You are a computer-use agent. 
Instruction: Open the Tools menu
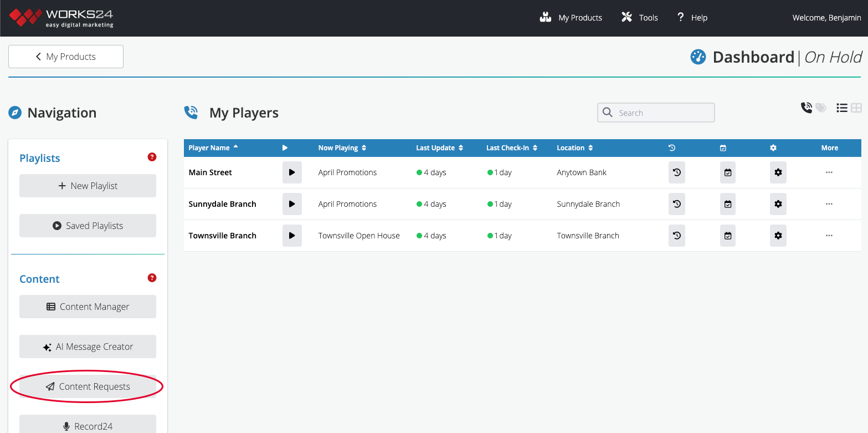(x=640, y=18)
